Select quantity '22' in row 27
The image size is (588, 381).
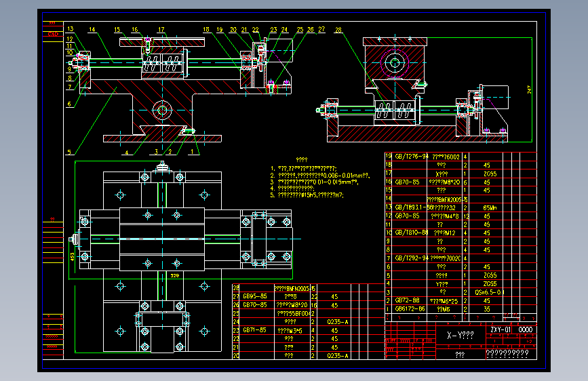314,297
